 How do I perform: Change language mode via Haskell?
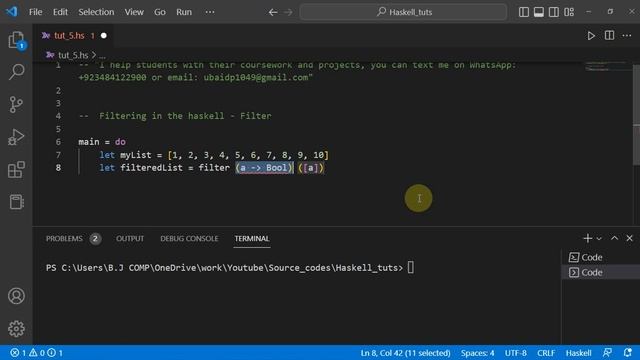click(x=578, y=353)
